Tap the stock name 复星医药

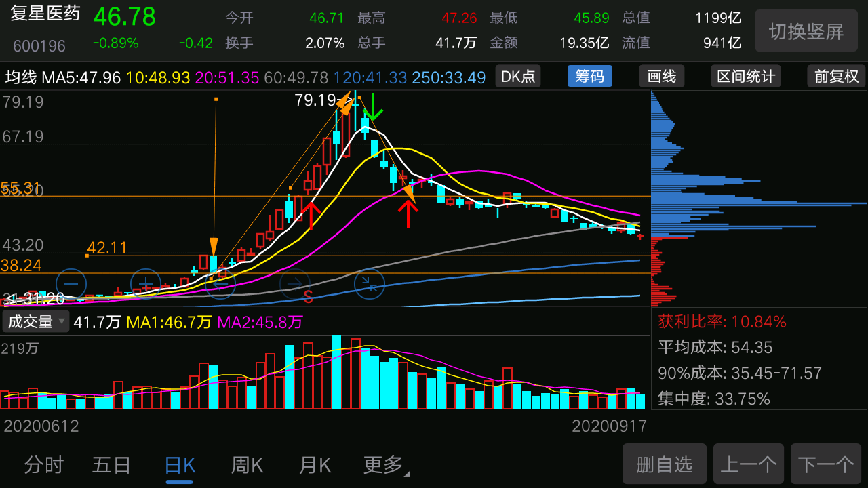45,15
